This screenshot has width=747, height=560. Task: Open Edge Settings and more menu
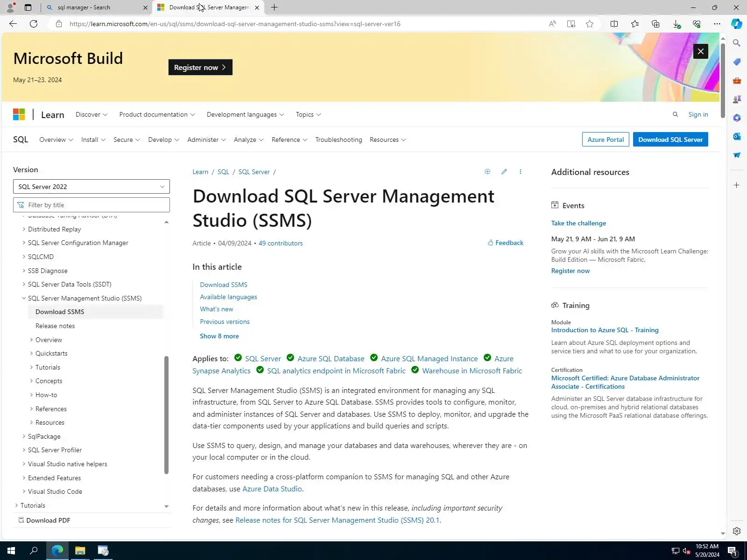point(717,24)
